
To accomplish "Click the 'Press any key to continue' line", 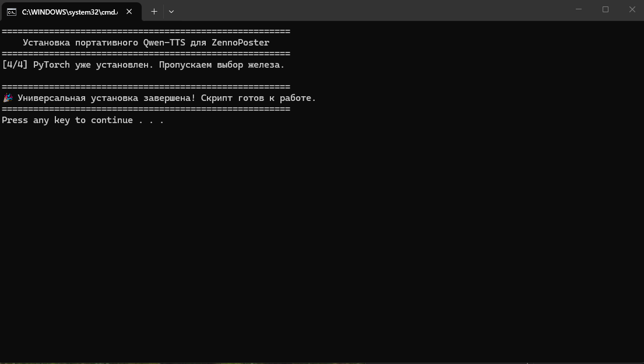I will [83, 120].
